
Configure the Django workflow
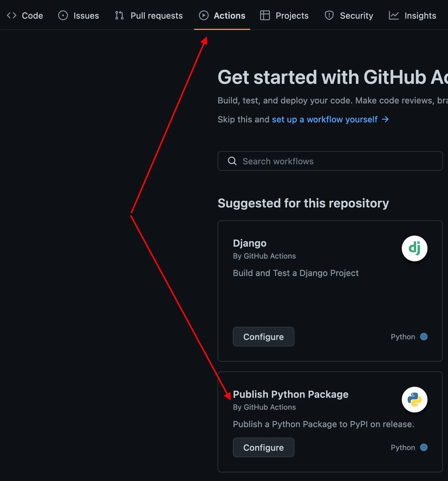pos(263,337)
